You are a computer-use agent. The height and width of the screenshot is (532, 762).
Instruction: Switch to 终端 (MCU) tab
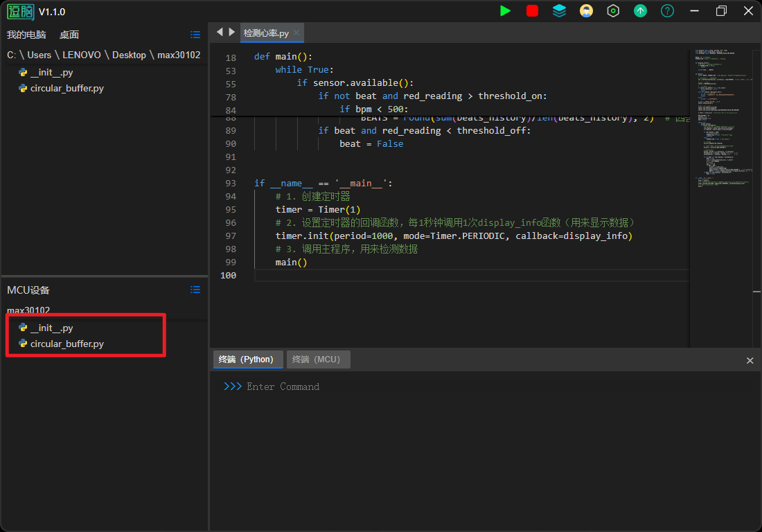click(319, 360)
